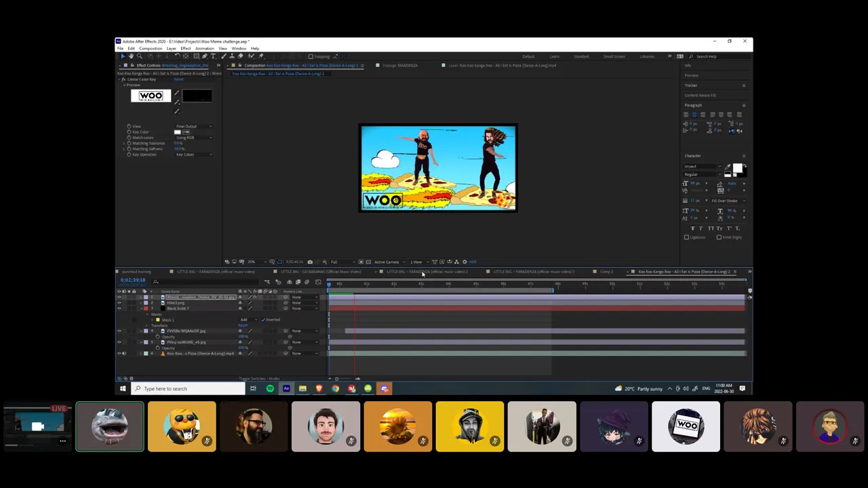The height and width of the screenshot is (488, 868).
Task: Open the Impact font family dropdown
Action: pyautogui.click(x=703, y=167)
